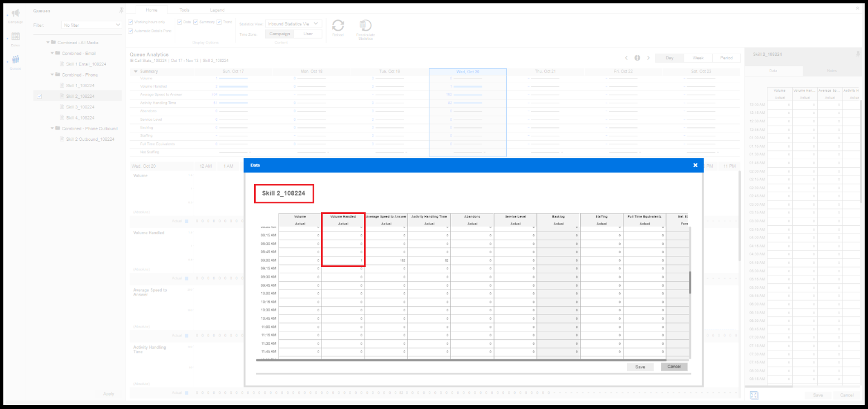Switch to Period view

pyautogui.click(x=726, y=58)
